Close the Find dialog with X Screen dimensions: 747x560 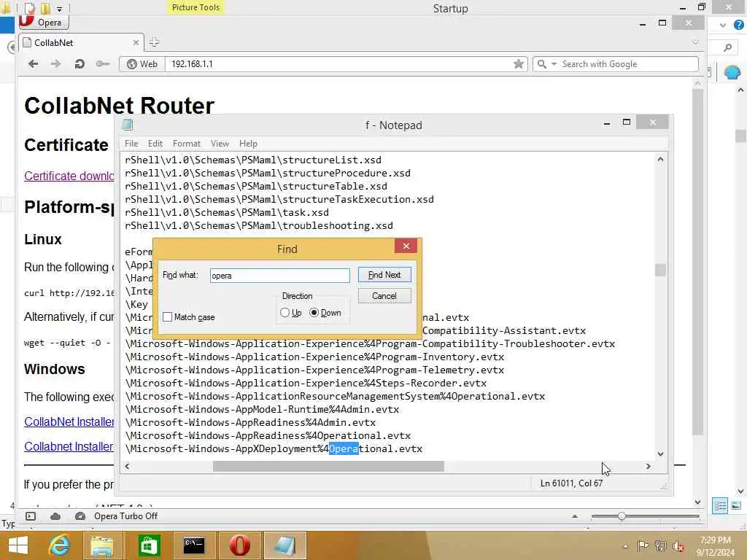click(406, 246)
